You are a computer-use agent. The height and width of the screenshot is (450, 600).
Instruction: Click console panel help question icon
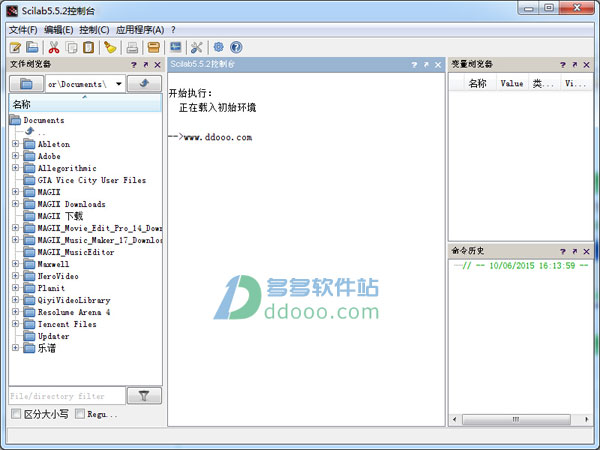(x=414, y=65)
